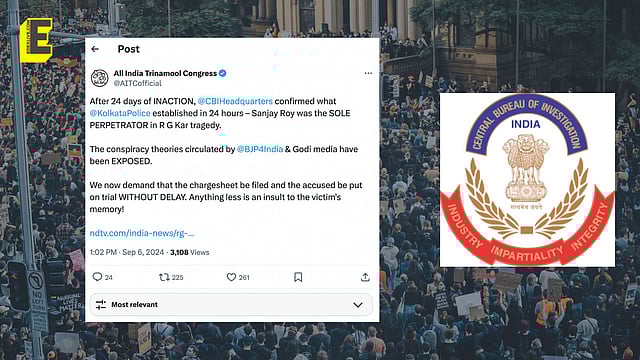Viewport: 640px width, 360px height.
Task: Repost using the retweet icon
Action: click(164, 277)
